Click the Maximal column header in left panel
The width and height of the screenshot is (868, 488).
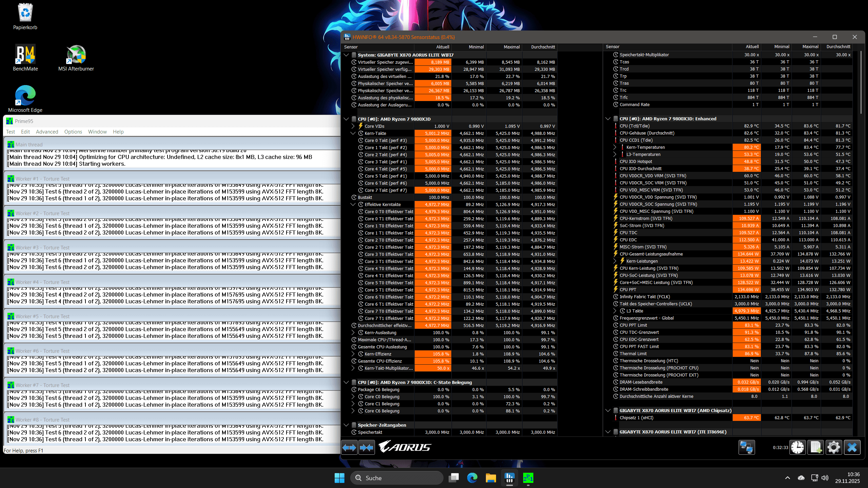(x=511, y=47)
